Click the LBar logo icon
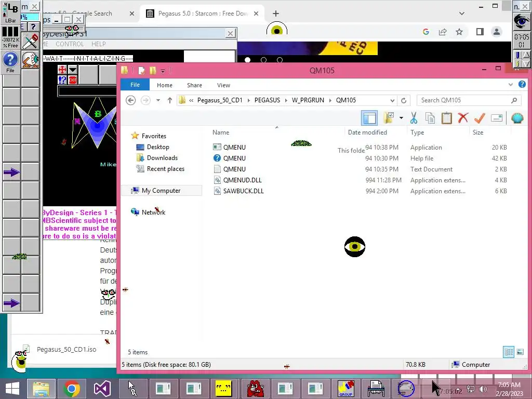Image resolution: width=532 pixels, height=399 pixels. (10, 12)
